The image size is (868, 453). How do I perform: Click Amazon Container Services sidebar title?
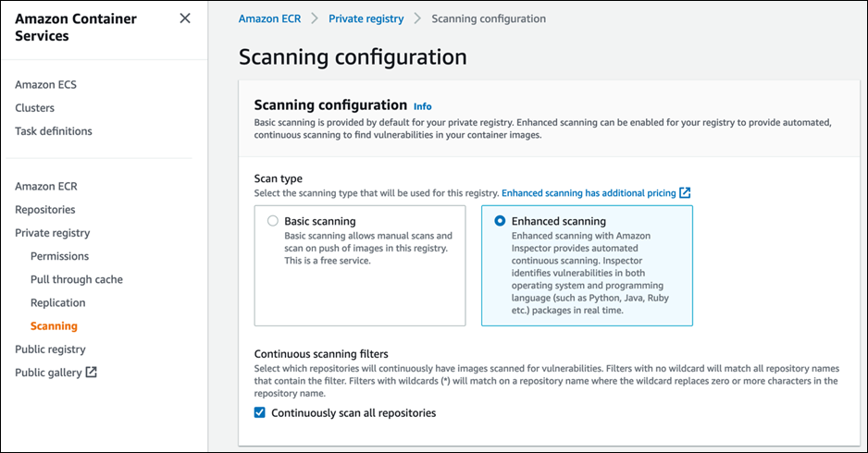coord(75,27)
